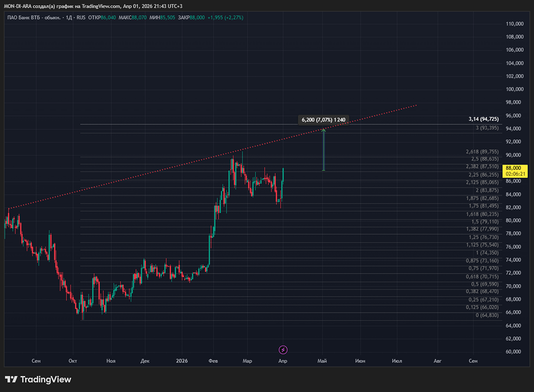
Task: Click the 60,000 price scale label
Action: pyautogui.click(x=514, y=351)
